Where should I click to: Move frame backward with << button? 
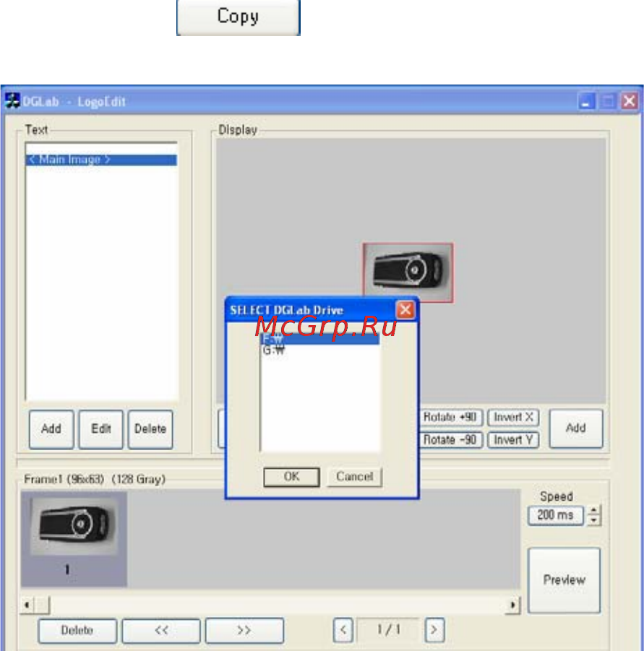coord(161,630)
